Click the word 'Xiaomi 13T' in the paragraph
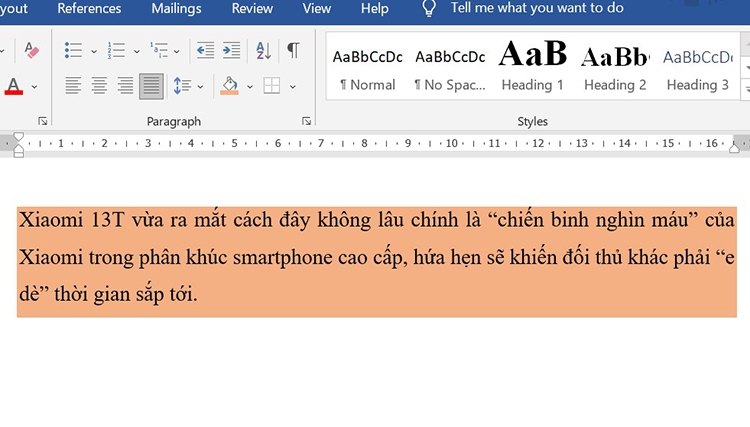Viewport: 750px width, 427px height. (x=72, y=220)
